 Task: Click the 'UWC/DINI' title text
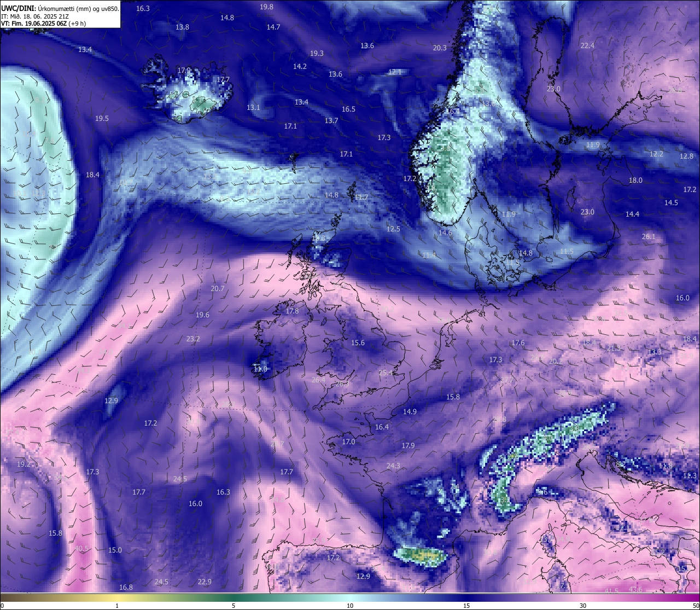coord(19,9)
